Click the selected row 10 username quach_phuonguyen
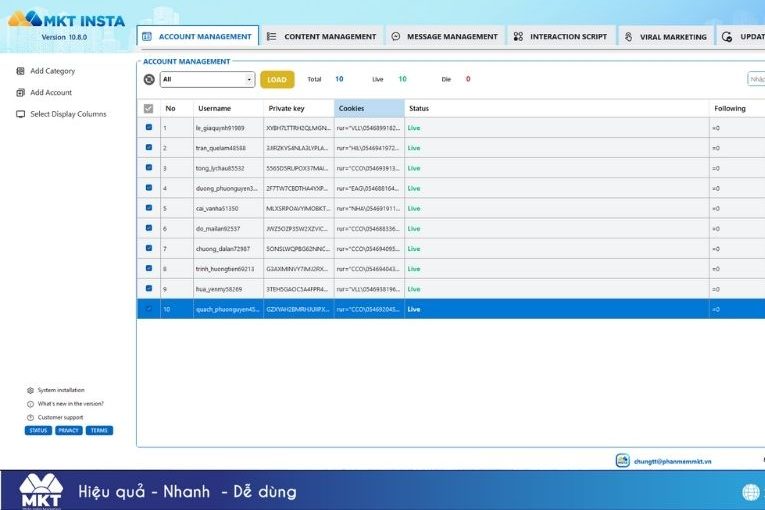 (x=228, y=309)
